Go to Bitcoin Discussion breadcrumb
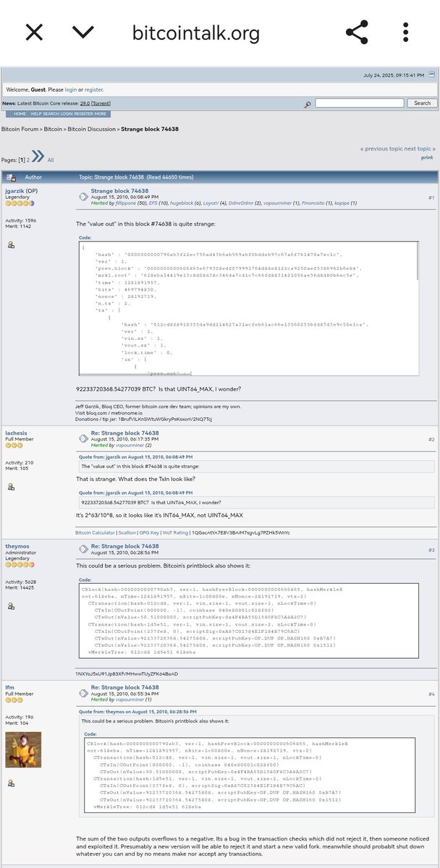Screen dimensions: 440x868 click(91, 129)
